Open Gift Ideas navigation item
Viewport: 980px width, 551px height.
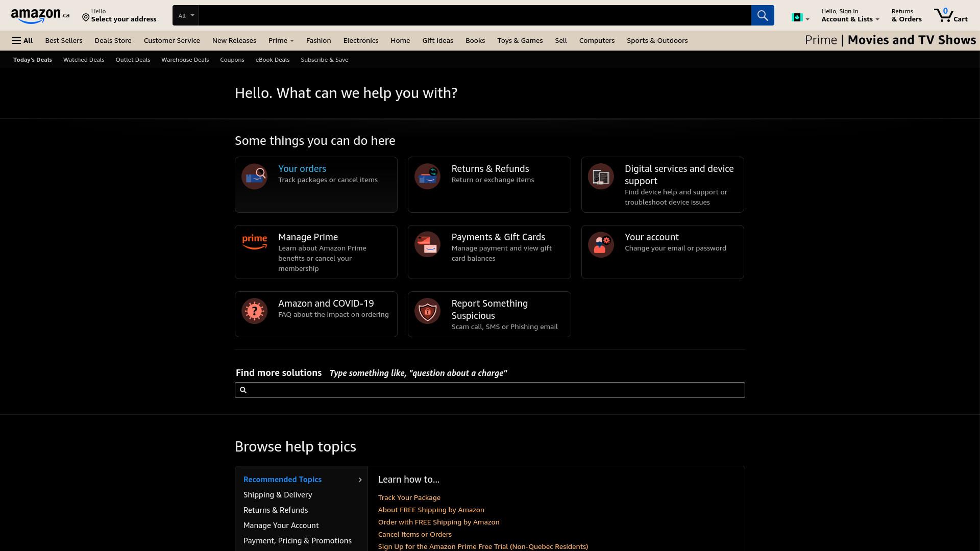437,40
